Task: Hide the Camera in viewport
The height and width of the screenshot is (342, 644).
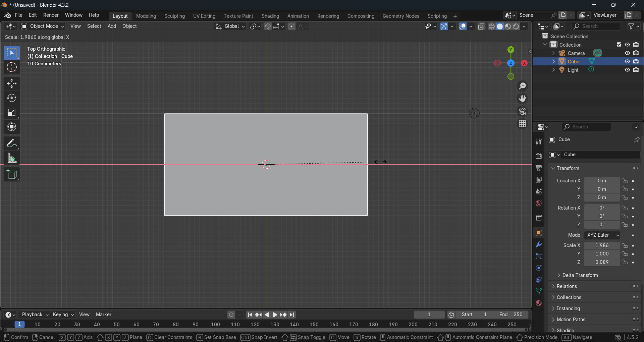Action: (x=627, y=53)
